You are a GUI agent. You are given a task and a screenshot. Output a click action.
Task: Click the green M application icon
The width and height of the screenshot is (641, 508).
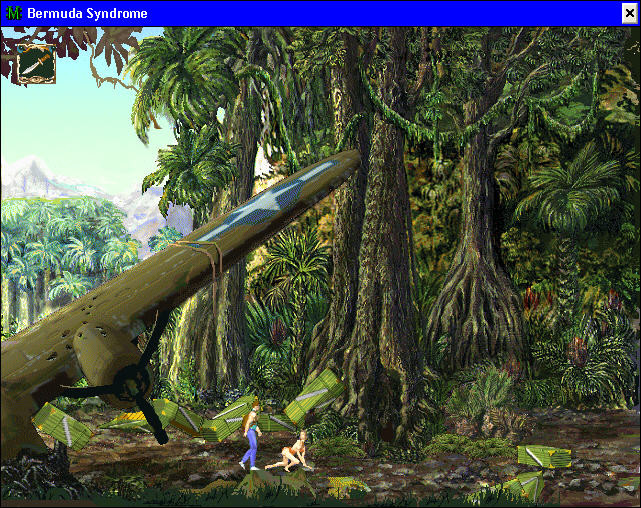(14, 13)
